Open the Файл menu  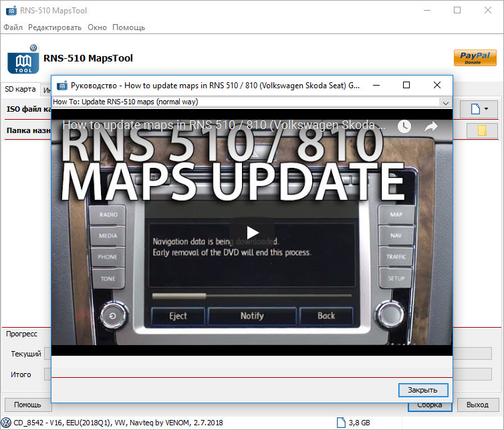point(13,27)
